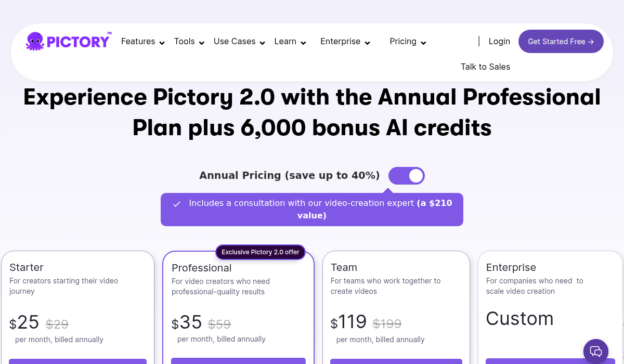This screenshot has height=364, width=624.
Task: Open the Pricing menu item
Action: coord(407,42)
